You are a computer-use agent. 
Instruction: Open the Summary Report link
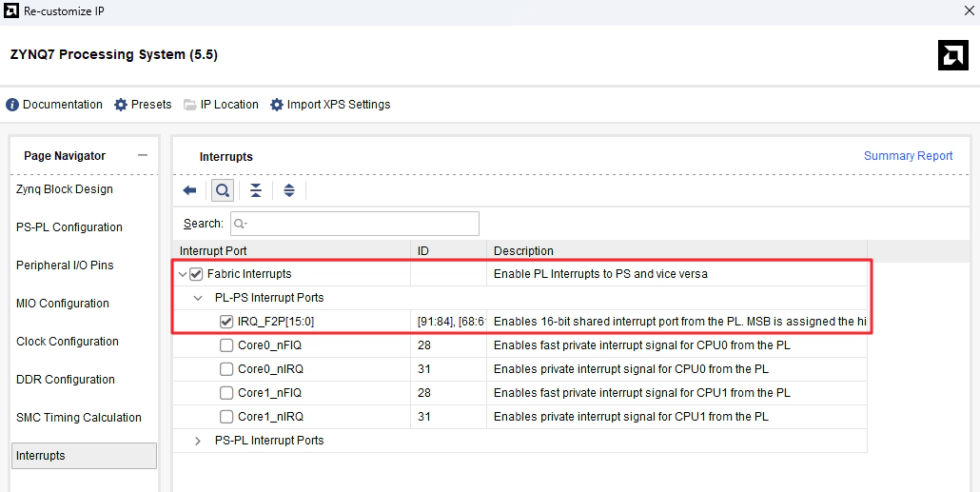point(908,156)
